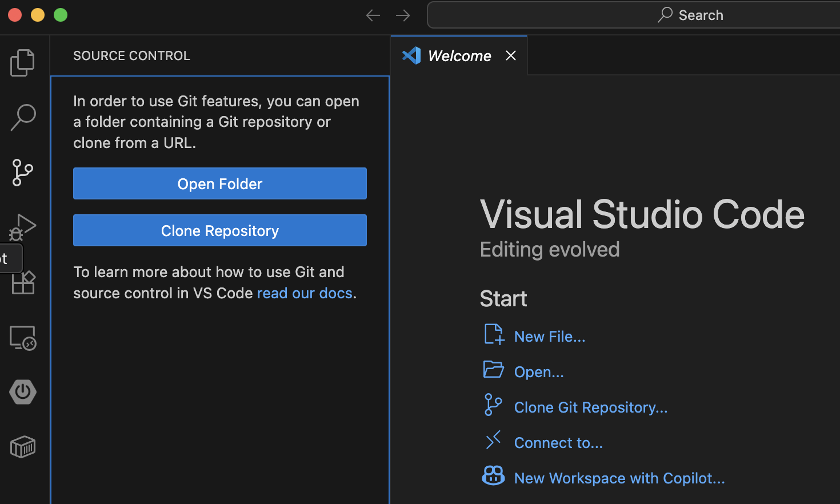Image resolution: width=840 pixels, height=504 pixels.
Task: Open the Run and Debug view
Action: click(23, 227)
